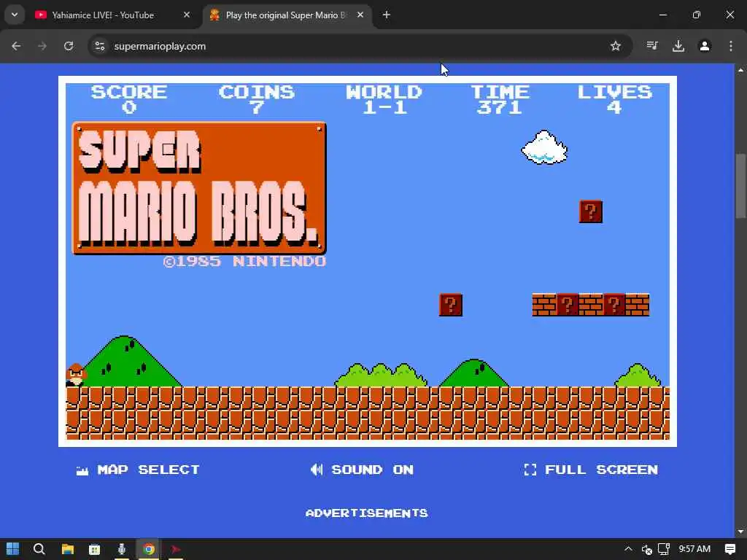Click the scrollbar down arrow
This screenshot has height=560, width=747.
coord(741,532)
